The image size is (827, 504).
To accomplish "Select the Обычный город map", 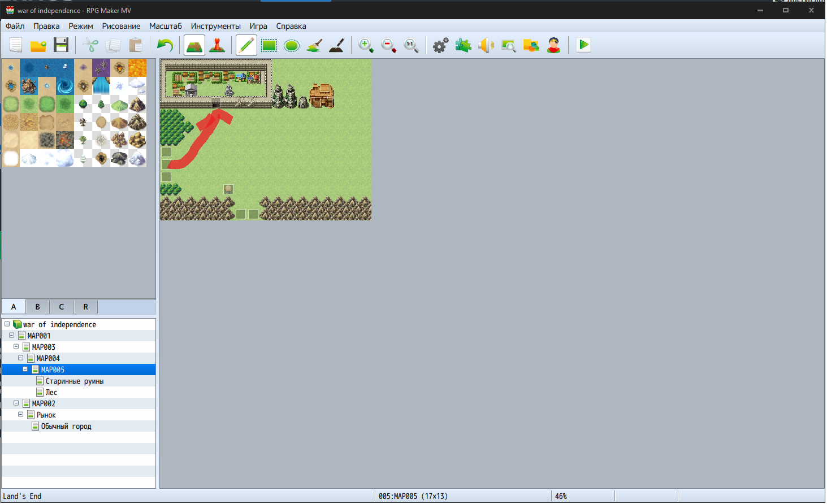I will click(x=66, y=426).
